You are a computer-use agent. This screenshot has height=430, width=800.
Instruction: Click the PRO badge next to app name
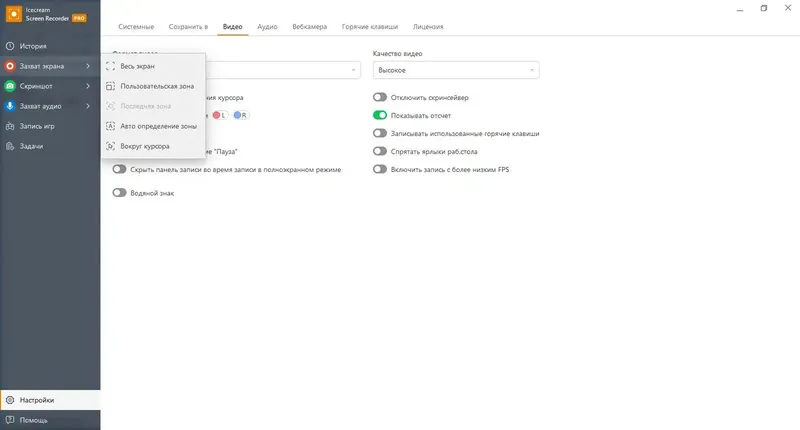tap(79, 18)
